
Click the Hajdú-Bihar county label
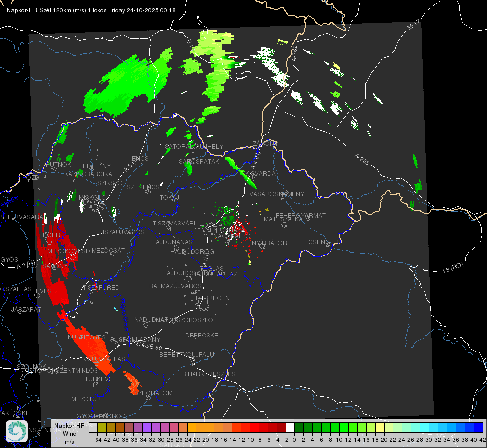tap(124, 315)
